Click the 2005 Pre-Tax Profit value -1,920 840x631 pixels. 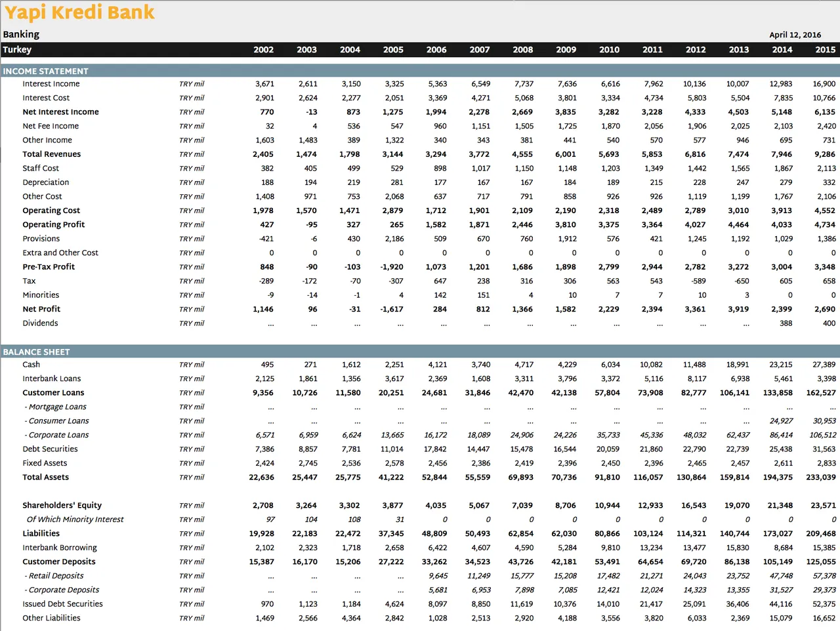pyautogui.click(x=392, y=267)
